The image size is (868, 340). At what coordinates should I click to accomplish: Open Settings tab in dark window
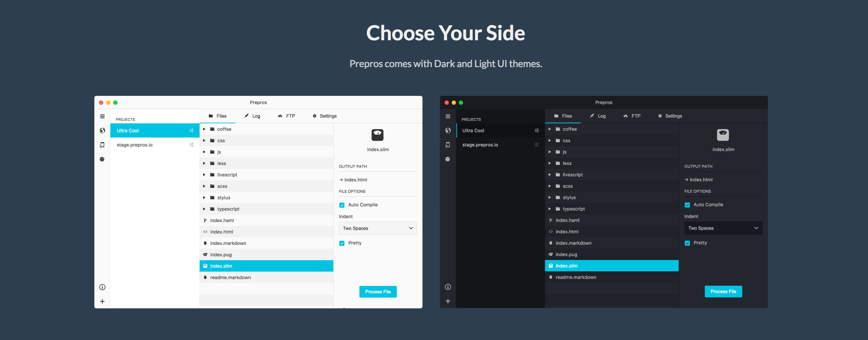pyautogui.click(x=670, y=116)
